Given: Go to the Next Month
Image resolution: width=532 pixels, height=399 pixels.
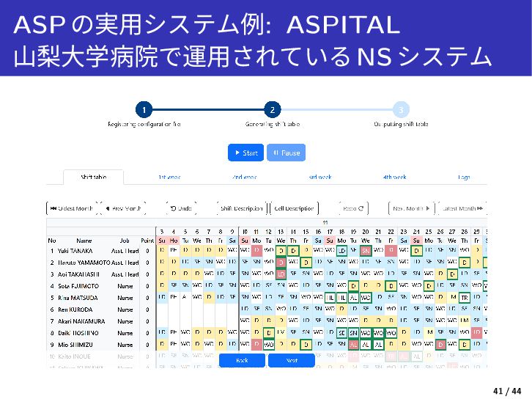Looking at the screenshot, I should (411, 208).
